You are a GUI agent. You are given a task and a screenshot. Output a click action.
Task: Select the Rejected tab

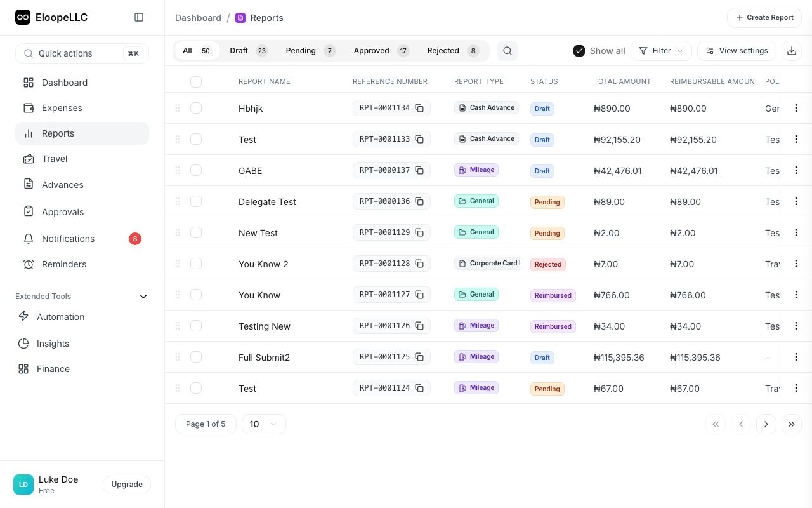pos(443,50)
